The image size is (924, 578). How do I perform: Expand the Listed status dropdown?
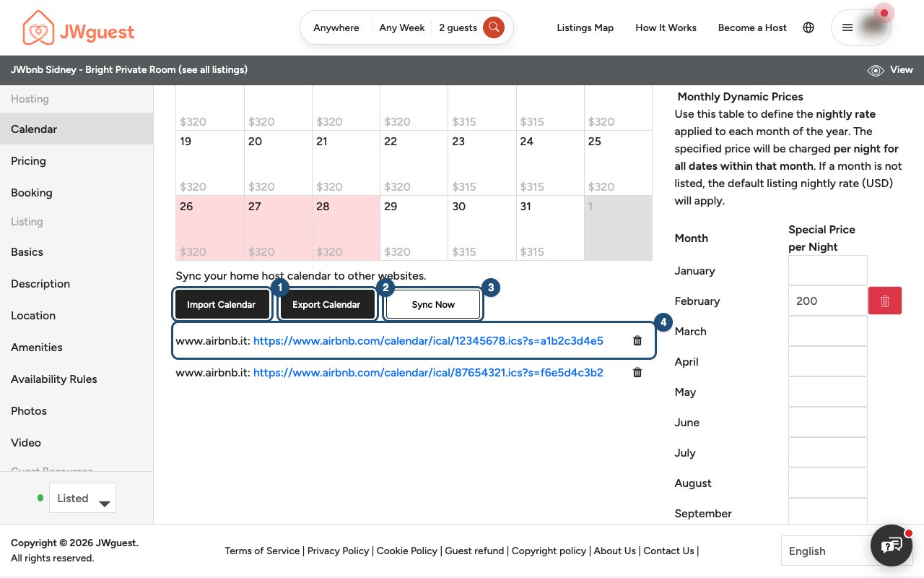[82, 499]
